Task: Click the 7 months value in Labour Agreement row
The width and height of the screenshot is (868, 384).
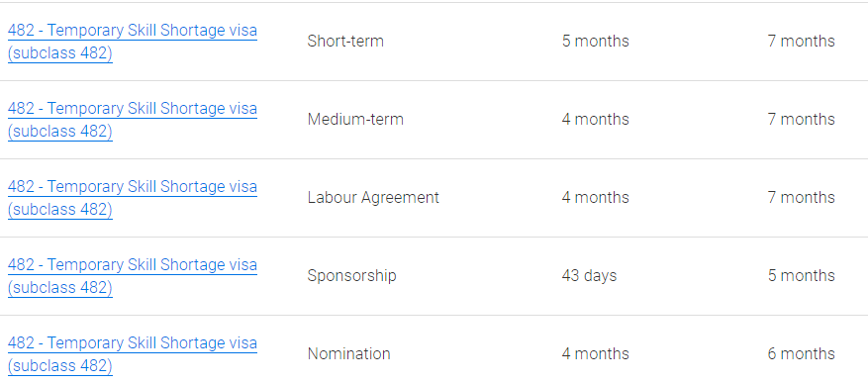Action: pyautogui.click(x=801, y=198)
